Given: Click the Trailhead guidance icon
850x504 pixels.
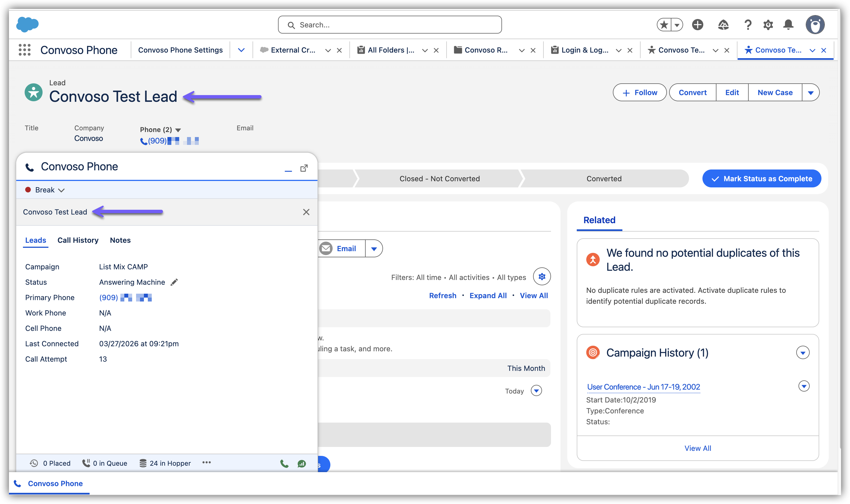Looking at the screenshot, I should [x=723, y=25].
